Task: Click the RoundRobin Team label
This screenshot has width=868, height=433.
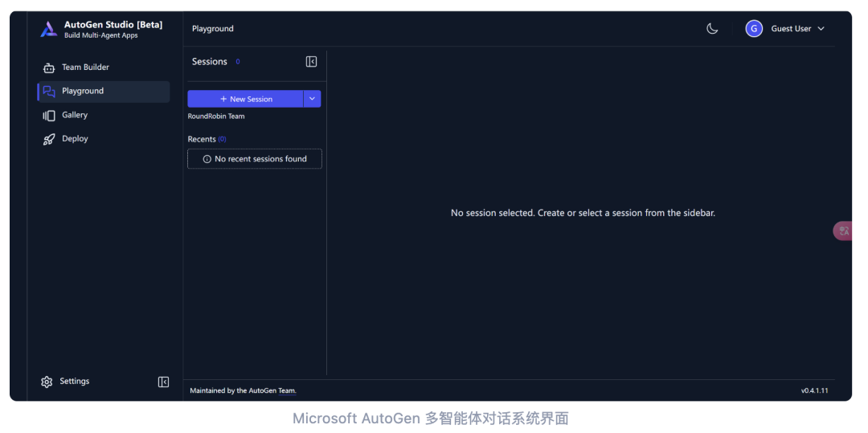Action: [216, 116]
